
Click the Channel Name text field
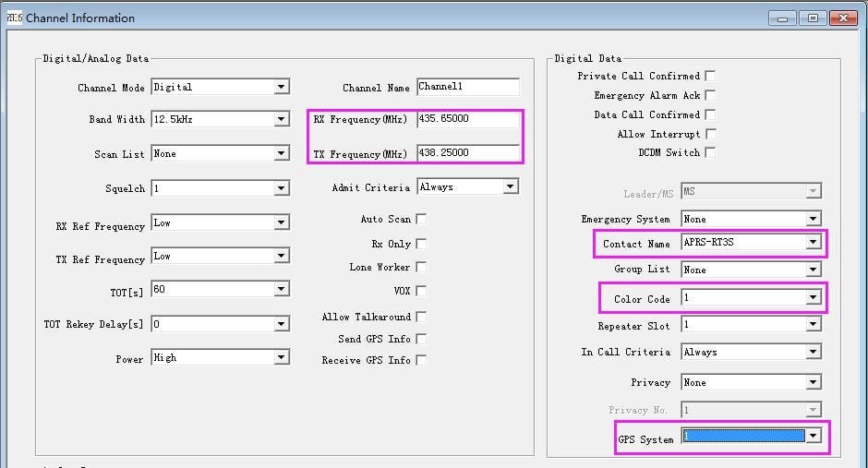467,87
